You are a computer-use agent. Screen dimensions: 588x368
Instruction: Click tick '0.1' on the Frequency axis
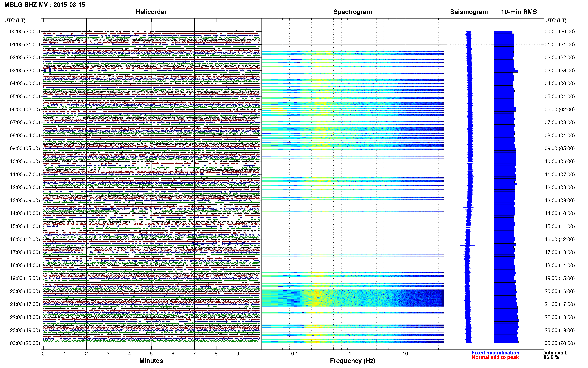click(295, 354)
